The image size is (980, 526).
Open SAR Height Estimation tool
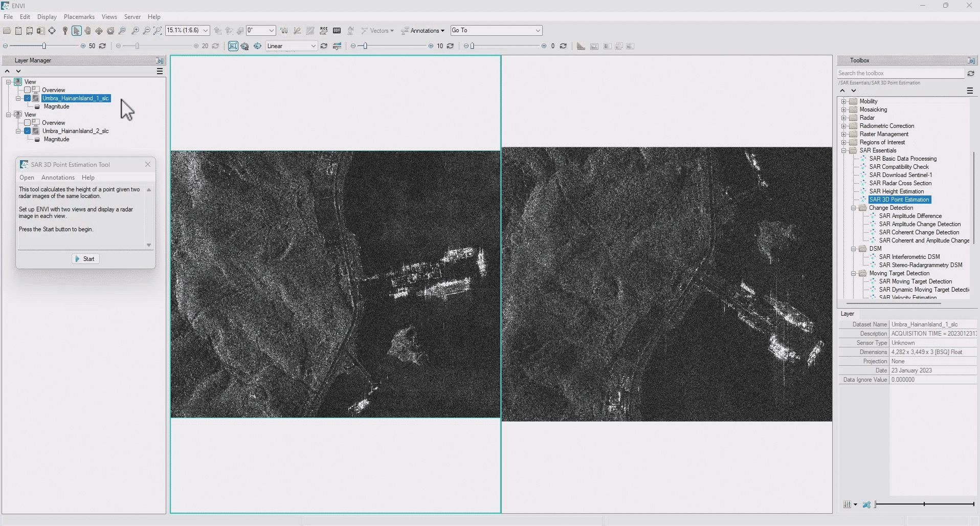tap(896, 191)
